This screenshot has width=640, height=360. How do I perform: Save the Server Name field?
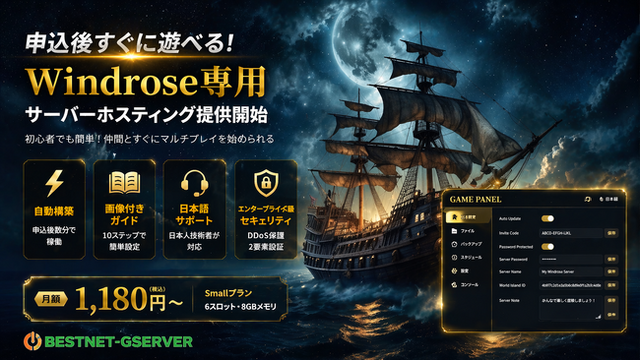(611, 272)
